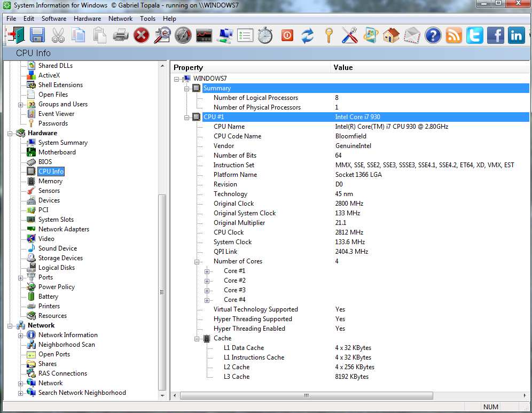The height and width of the screenshot is (413, 532).
Task: Open Video in the hardware tree
Action: pos(46,239)
